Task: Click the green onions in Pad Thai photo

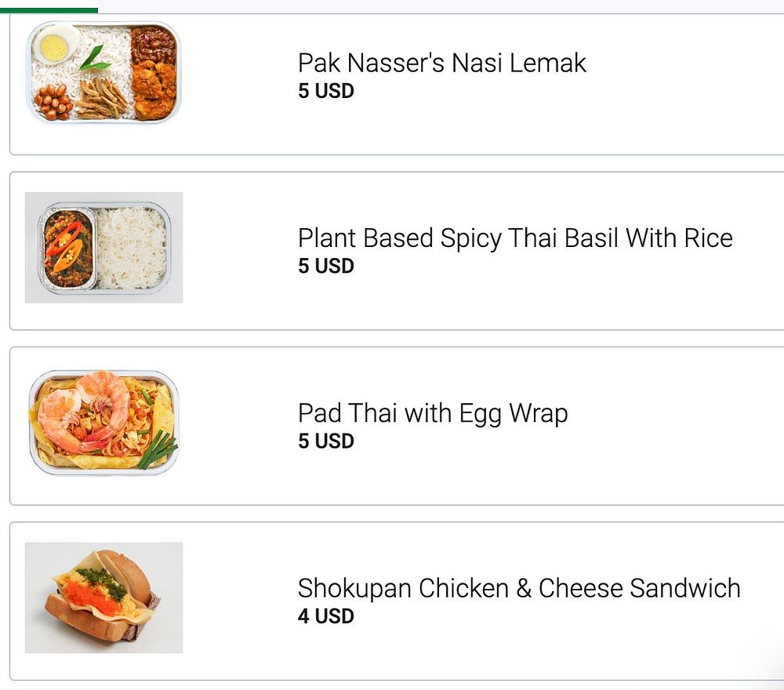Action: 158,449
